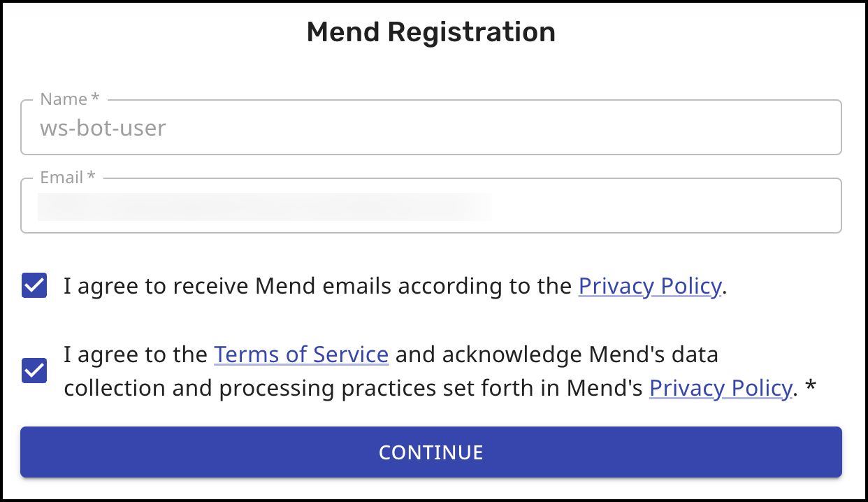Continue past the Mend Registration screen
The width and height of the screenshot is (868, 502).
(x=431, y=452)
